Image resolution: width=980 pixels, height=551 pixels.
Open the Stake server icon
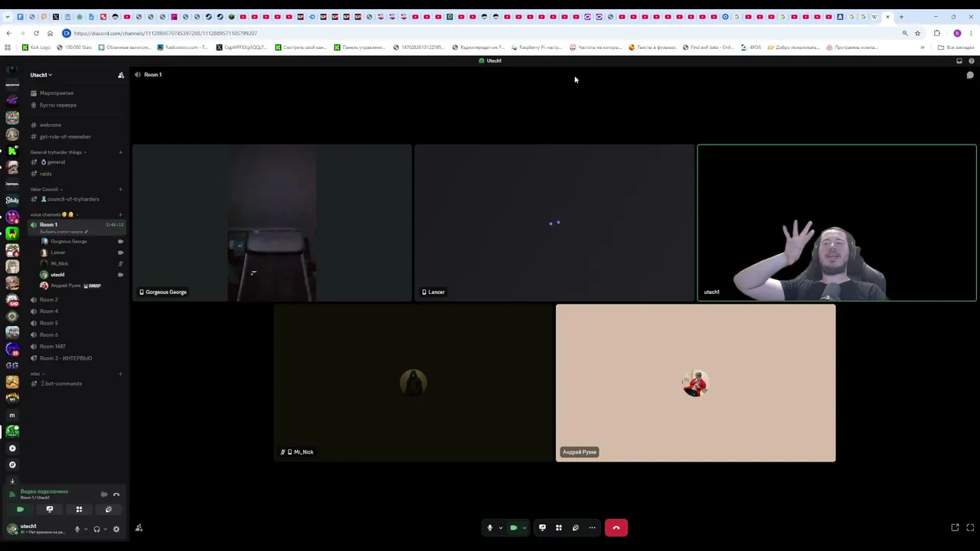pyautogui.click(x=12, y=201)
